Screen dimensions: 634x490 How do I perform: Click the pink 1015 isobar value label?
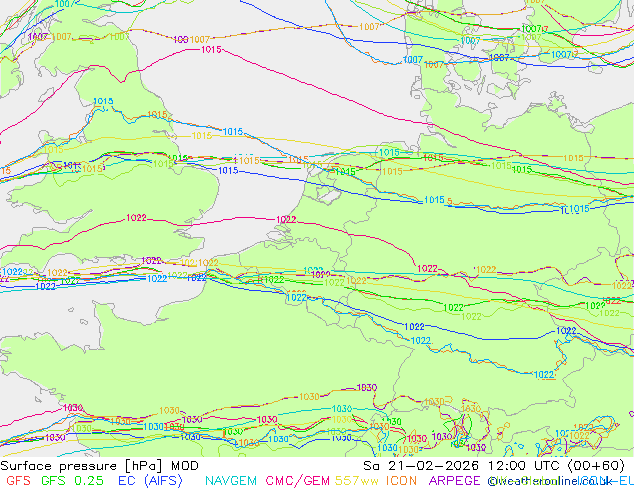tap(211, 49)
